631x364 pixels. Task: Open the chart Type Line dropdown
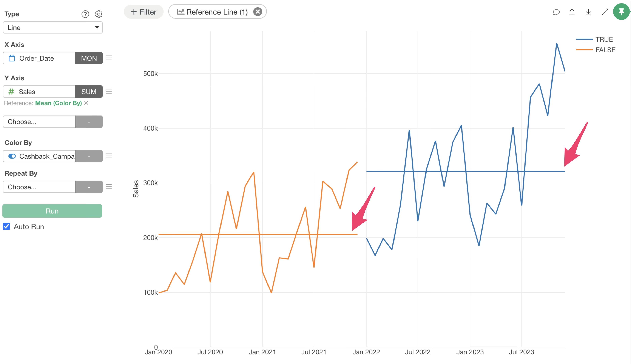pos(53,27)
